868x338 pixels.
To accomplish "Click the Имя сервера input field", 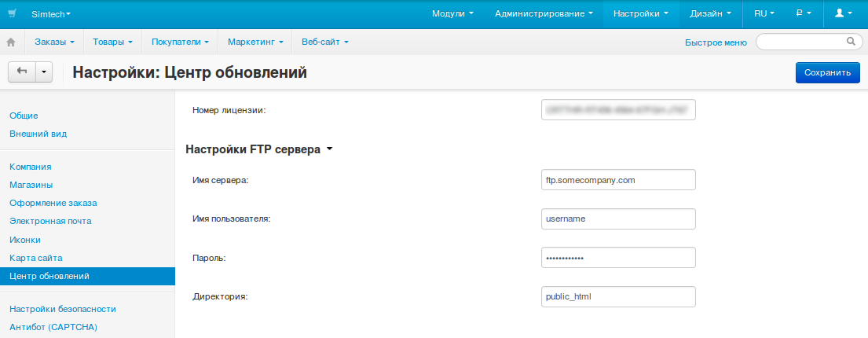I will 618,179.
